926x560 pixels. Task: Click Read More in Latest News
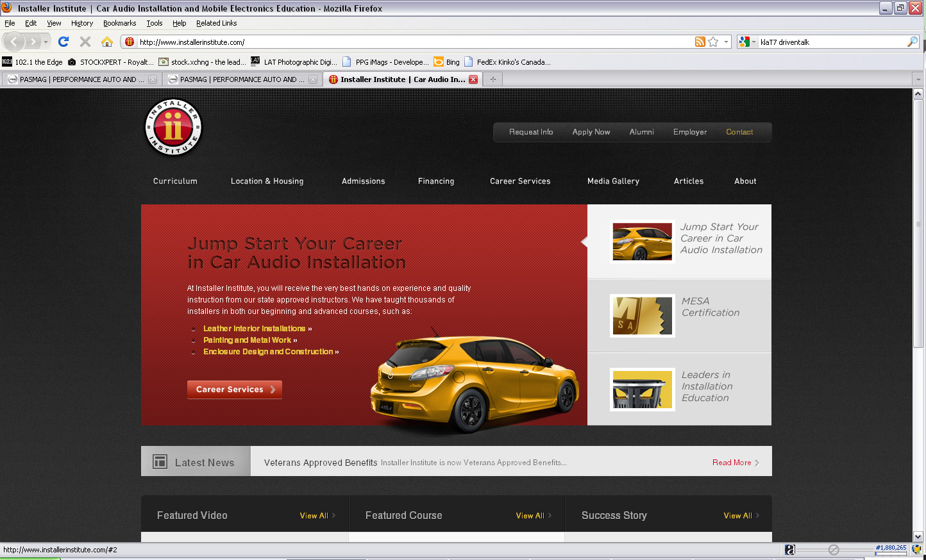736,463
